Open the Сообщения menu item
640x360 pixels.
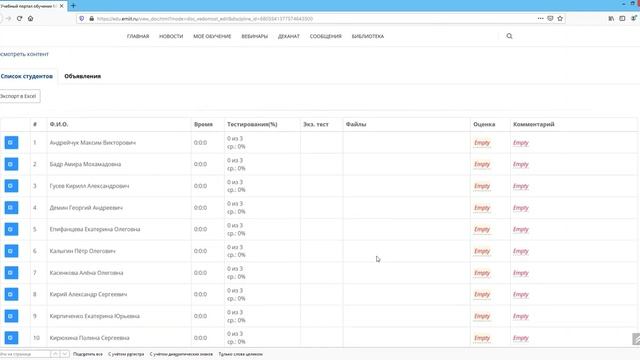(x=325, y=36)
